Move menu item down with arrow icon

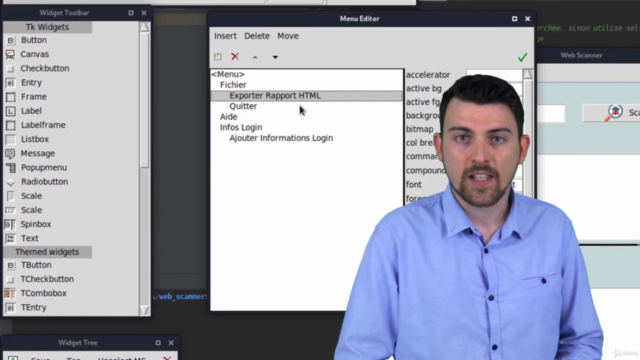click(x=275, y=57)
